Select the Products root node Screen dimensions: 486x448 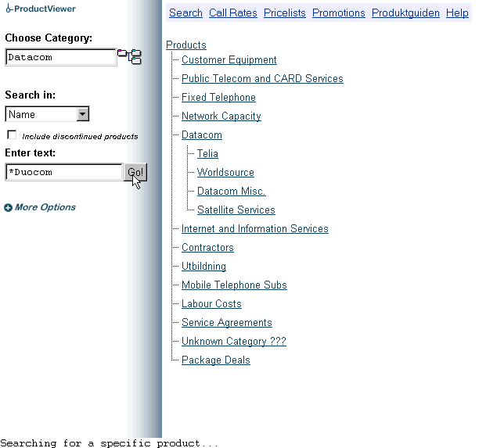[x=186, y=45]
